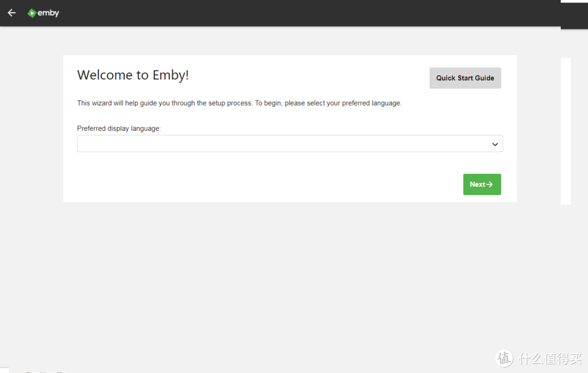Click the wizard description sentence

[239, 103]
